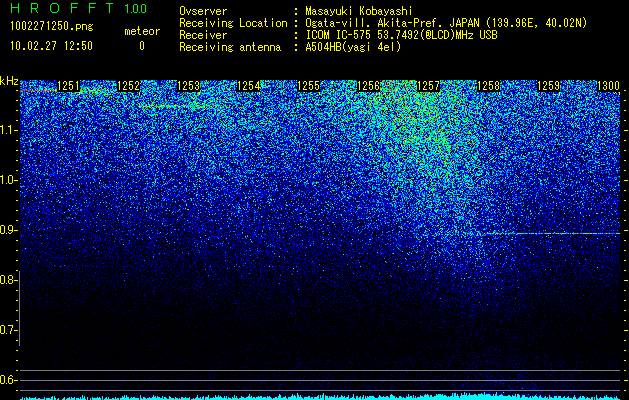Click the 1257 time marker

[x=428, y=86]
